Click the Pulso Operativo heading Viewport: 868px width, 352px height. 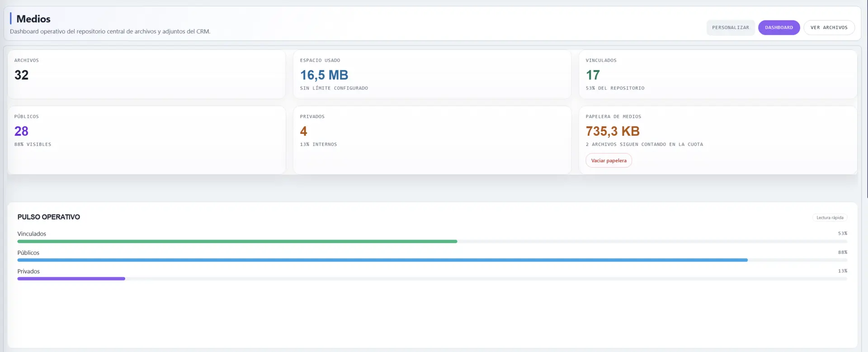point(48,217)
